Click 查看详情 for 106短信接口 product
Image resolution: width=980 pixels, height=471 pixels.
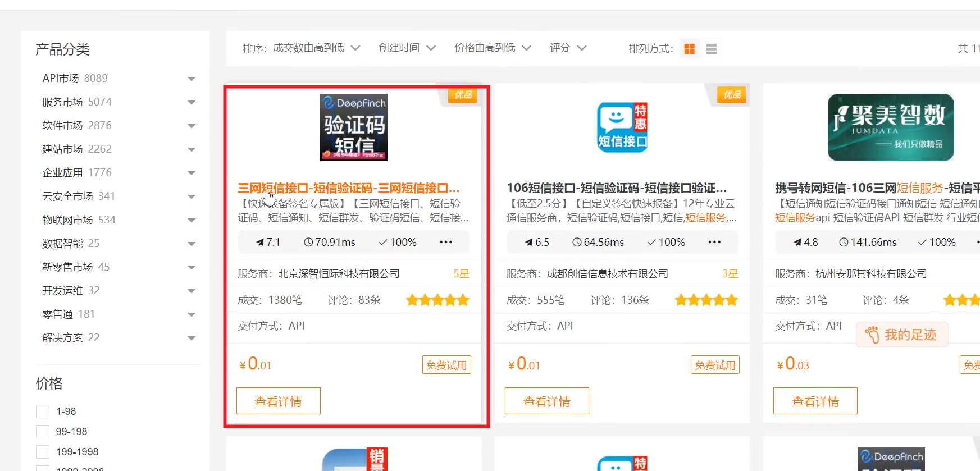point(547,401)
